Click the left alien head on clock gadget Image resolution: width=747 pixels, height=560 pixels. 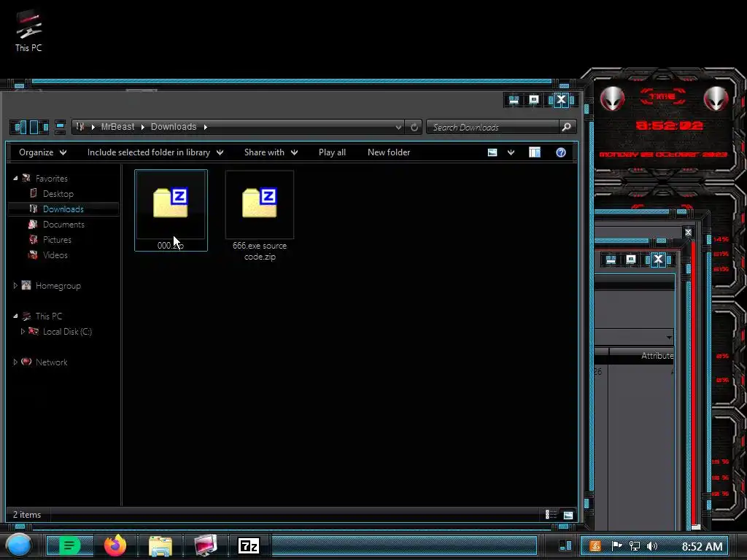[x=612, y=98]
